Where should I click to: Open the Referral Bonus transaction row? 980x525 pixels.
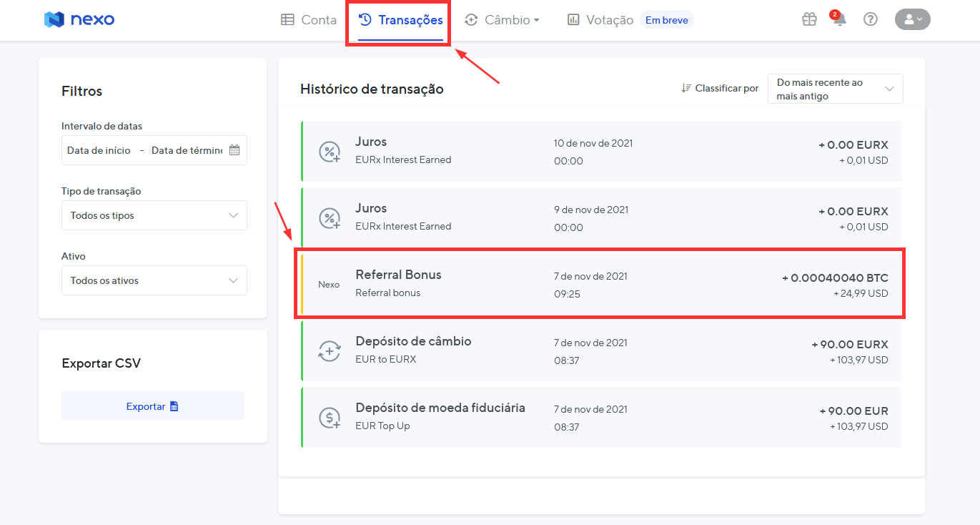coord(600,284)
